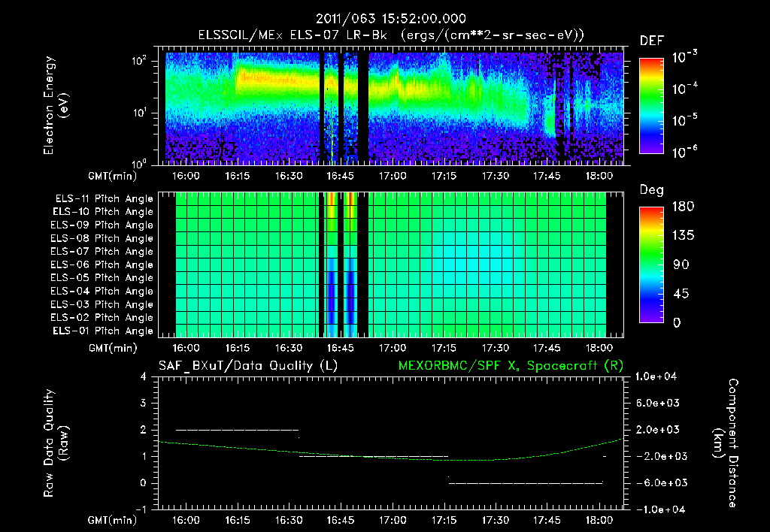The width and height of the screenshot is (770, 532).
Task: Click the "135" tick on Deg scale
Action: [x=683, y=236]
